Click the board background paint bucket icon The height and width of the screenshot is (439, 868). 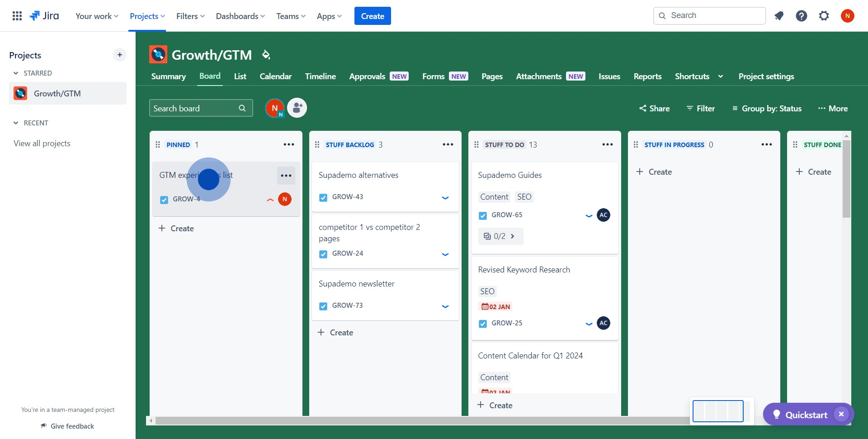pyautogui.click(x=266, y=55)
